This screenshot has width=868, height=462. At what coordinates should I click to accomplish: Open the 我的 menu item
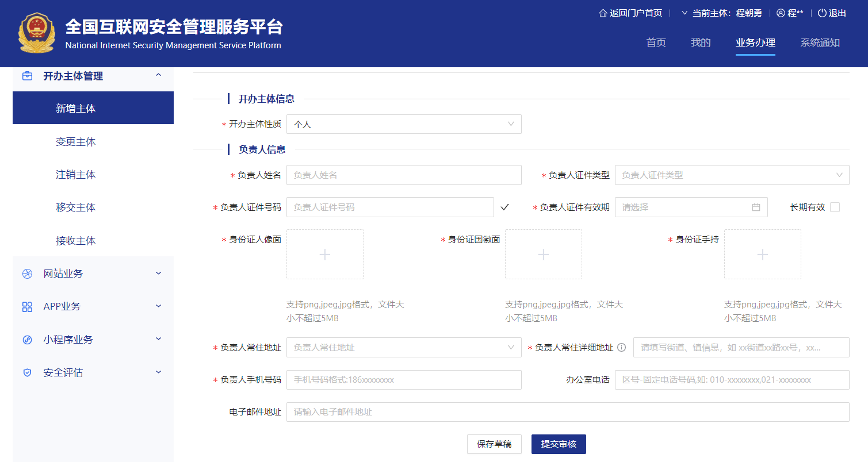pos(700,43)
